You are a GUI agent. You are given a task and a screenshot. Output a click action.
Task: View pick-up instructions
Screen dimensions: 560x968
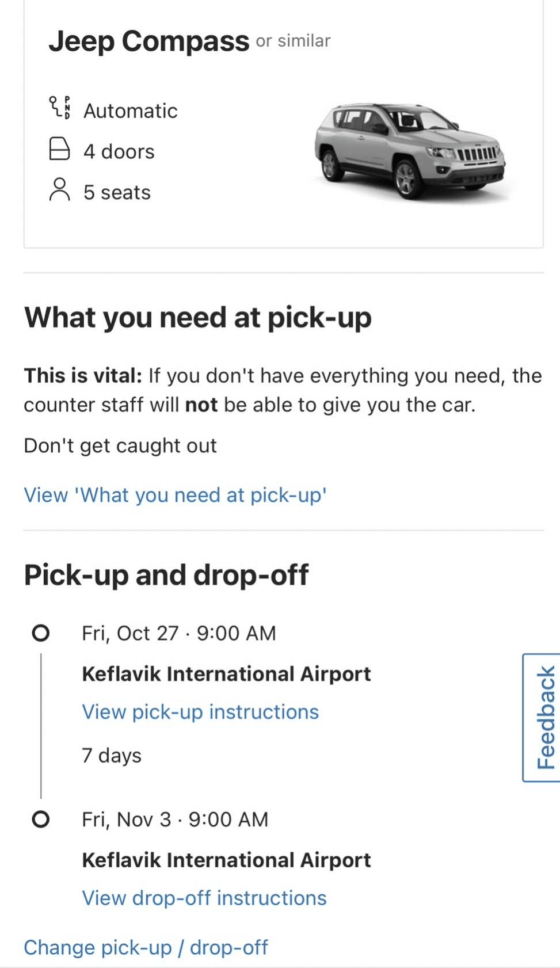pos(200,712)
